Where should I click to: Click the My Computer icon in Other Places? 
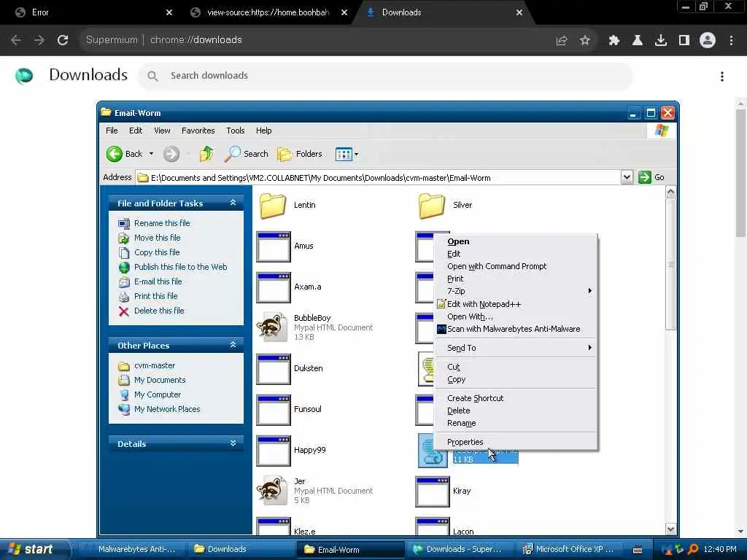point(124,394)
